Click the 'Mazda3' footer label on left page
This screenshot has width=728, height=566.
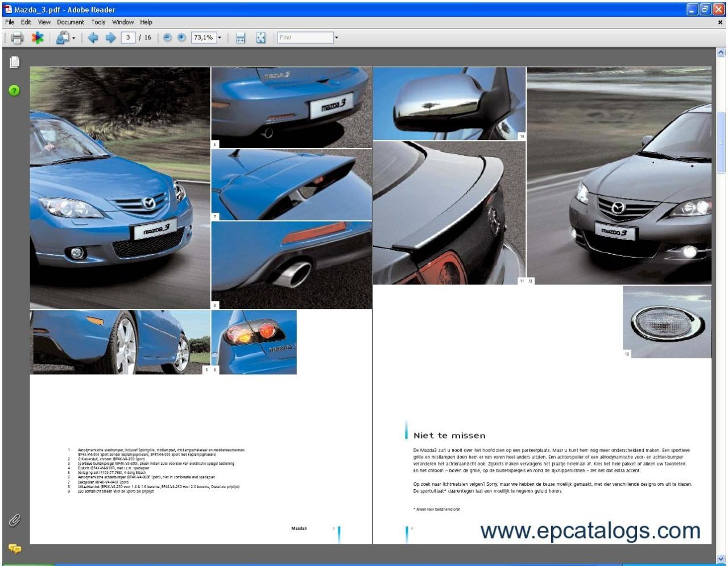299,528
